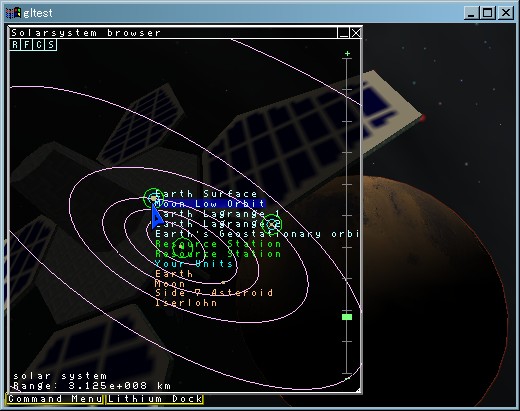Click the Solarsystem browser title bar
The width and height of the screenshot is (520, 411).
(x=173, y=33)
